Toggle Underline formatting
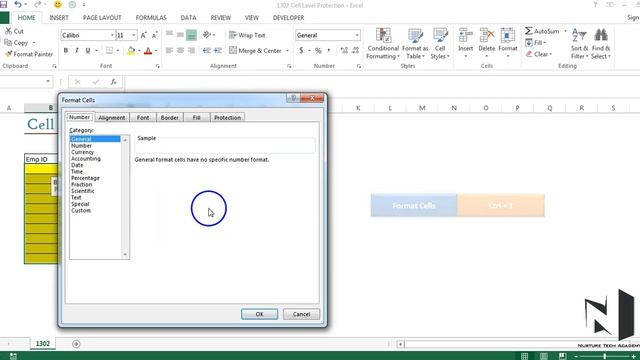This screenshot has height=360, width=640. tap(88, 51)
